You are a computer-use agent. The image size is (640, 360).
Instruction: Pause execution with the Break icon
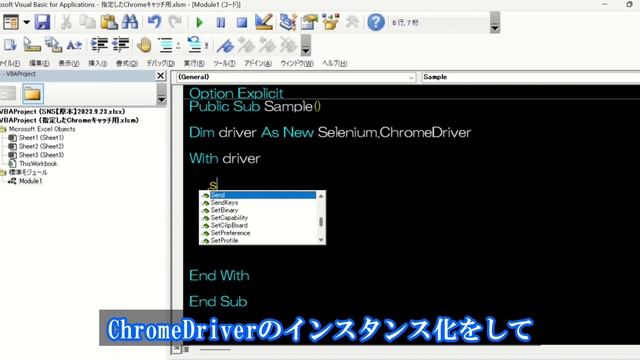tap(221, 22)
